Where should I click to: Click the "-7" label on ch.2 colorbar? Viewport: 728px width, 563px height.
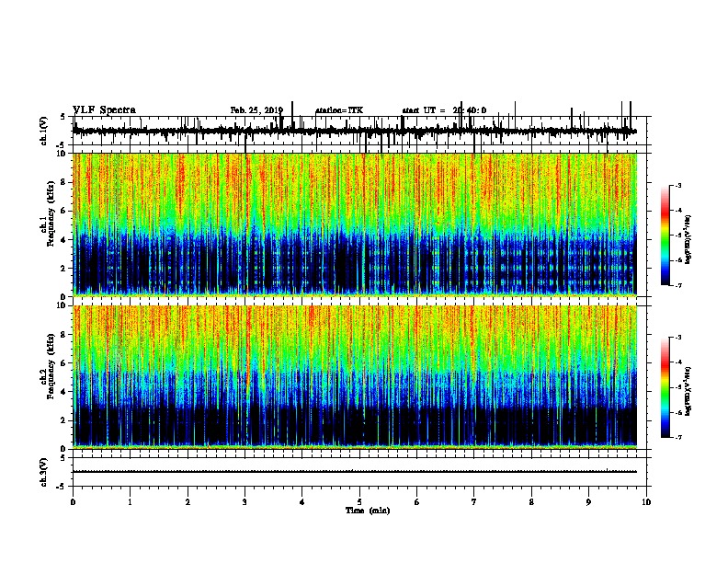pos(677,438)
